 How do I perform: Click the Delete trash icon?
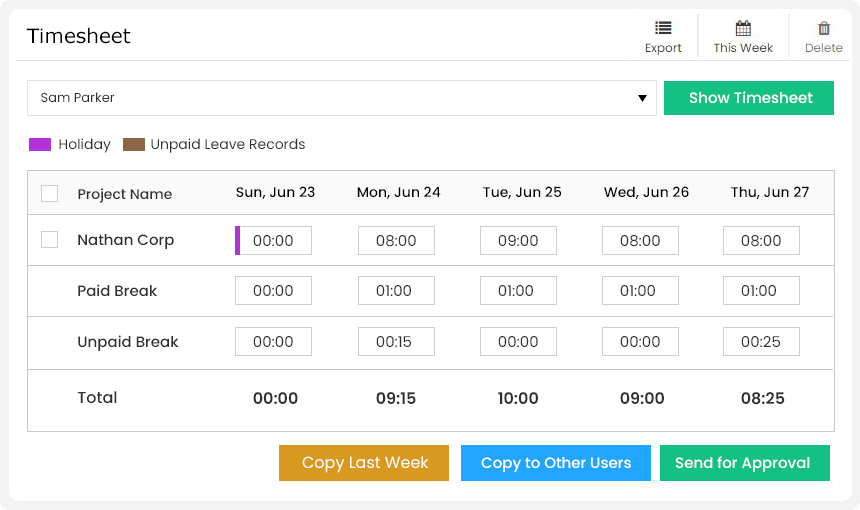tap(824, 28)
